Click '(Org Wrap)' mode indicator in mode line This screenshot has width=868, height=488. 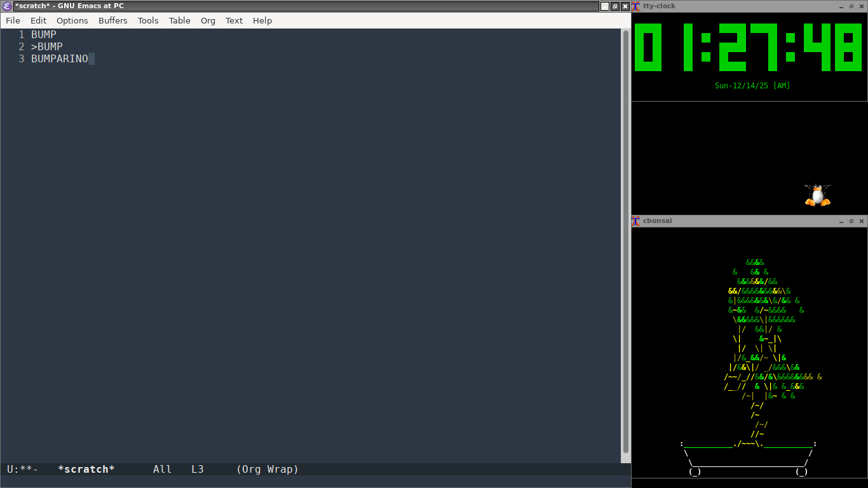(268, 470)
